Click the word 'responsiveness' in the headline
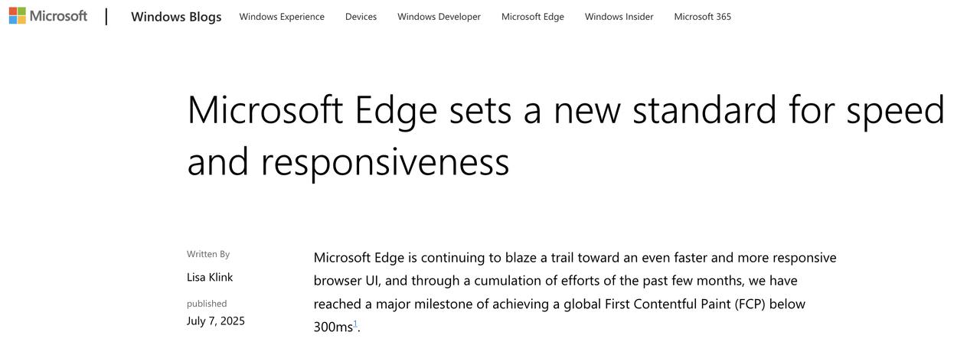 (384, 161)
